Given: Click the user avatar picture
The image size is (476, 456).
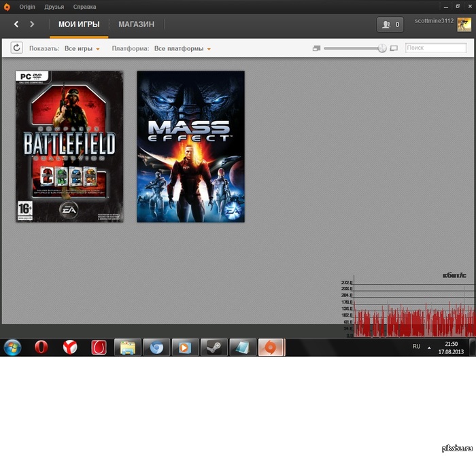Looking at the screenshot, I should [x=464, y=25].
